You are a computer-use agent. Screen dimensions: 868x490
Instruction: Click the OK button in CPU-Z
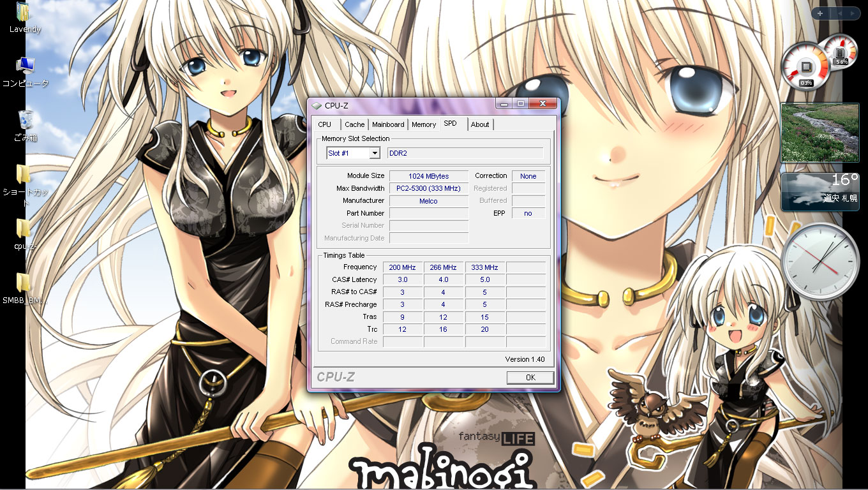[x=530, y=378]
